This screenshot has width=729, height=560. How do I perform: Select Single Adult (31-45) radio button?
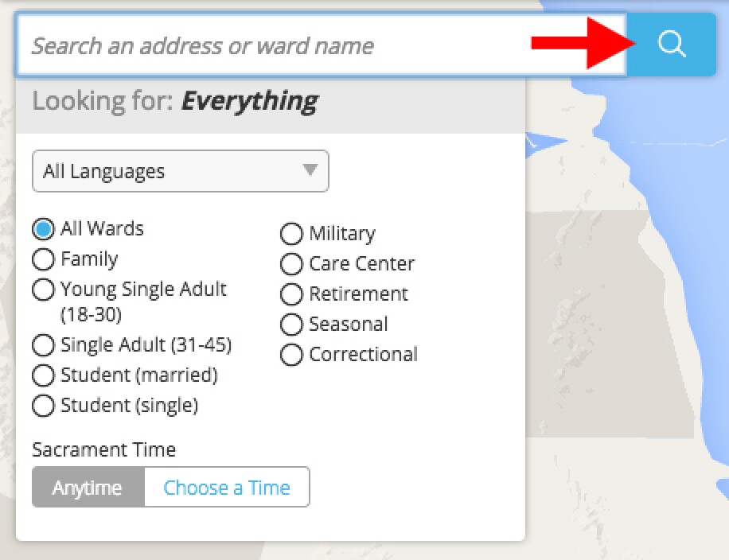[x=43, y=345]
